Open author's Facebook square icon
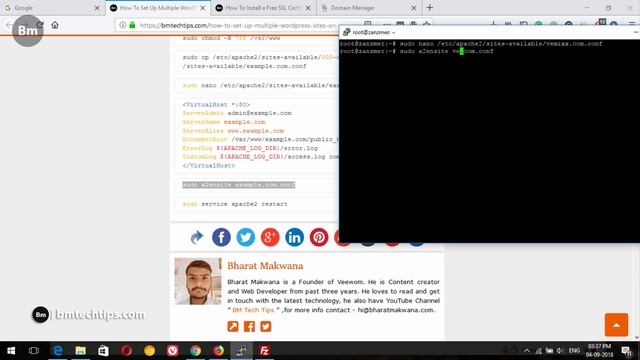The image size is (640, 360). tap(249, 326)
